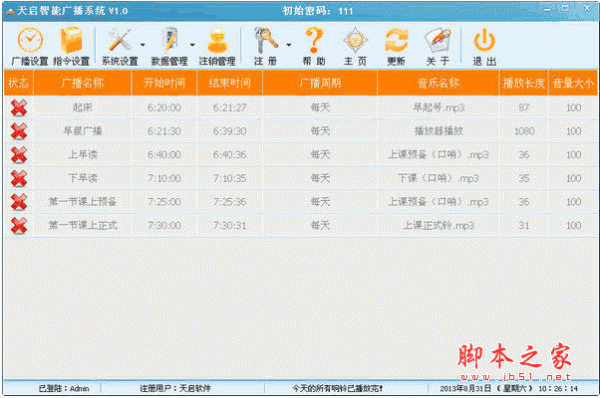Select the 上早读 broadcast name cell
This screenshot has width=600, height=398.
point(83,155)
